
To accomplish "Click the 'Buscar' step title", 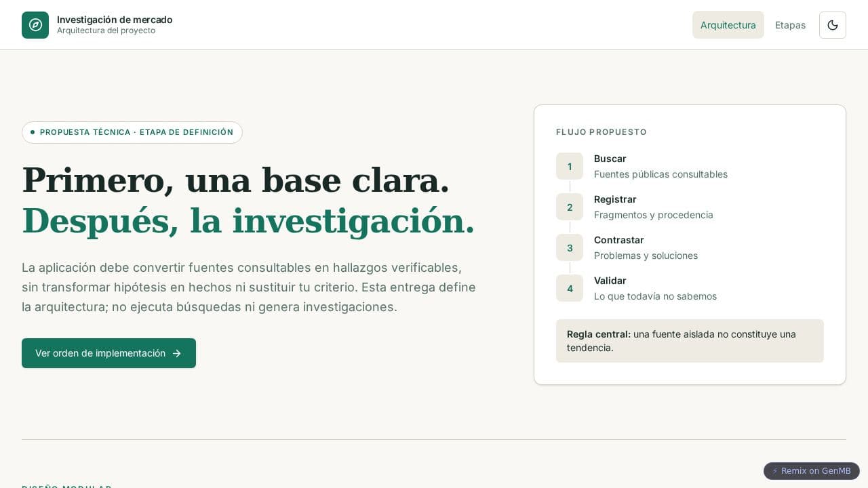I will click(610, 159).
